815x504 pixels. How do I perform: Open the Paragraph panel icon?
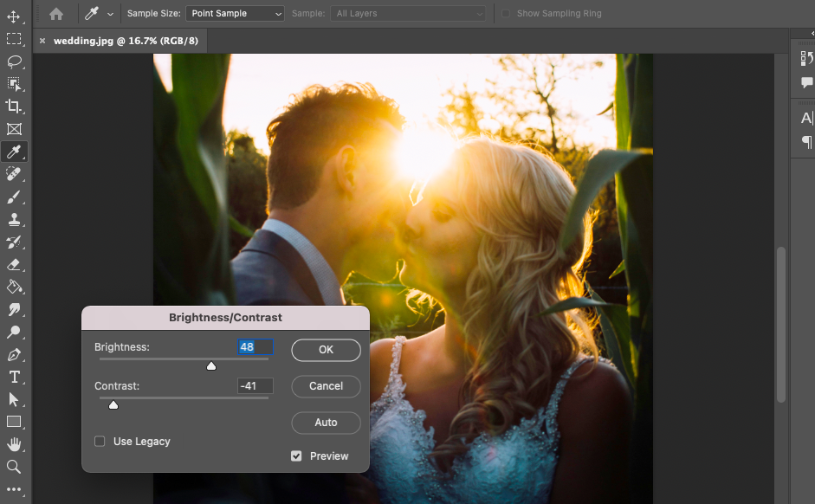coord(806,141)
